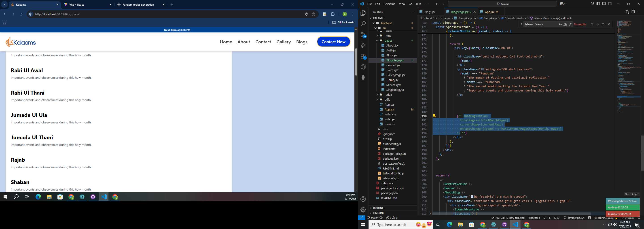The height and width of the screenshot is (229, 644).
Task: Open the Blogs nav link
Action: (302, 42)
